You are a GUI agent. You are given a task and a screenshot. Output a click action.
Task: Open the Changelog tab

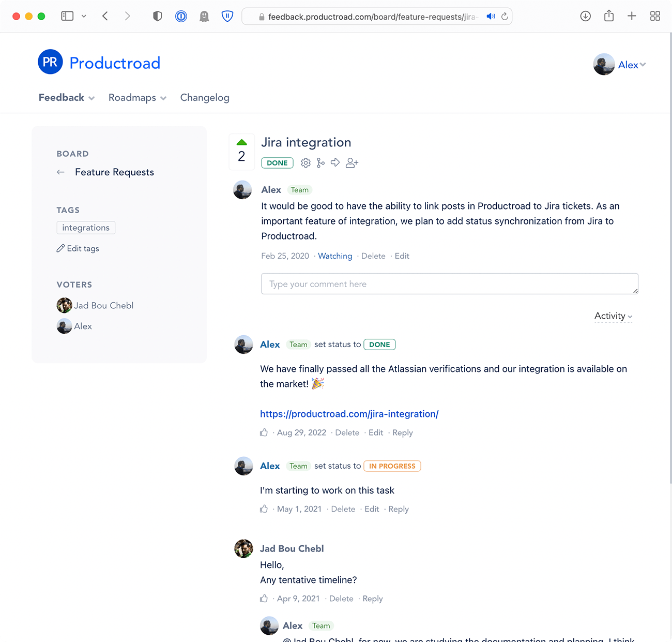tap(205, 98)
